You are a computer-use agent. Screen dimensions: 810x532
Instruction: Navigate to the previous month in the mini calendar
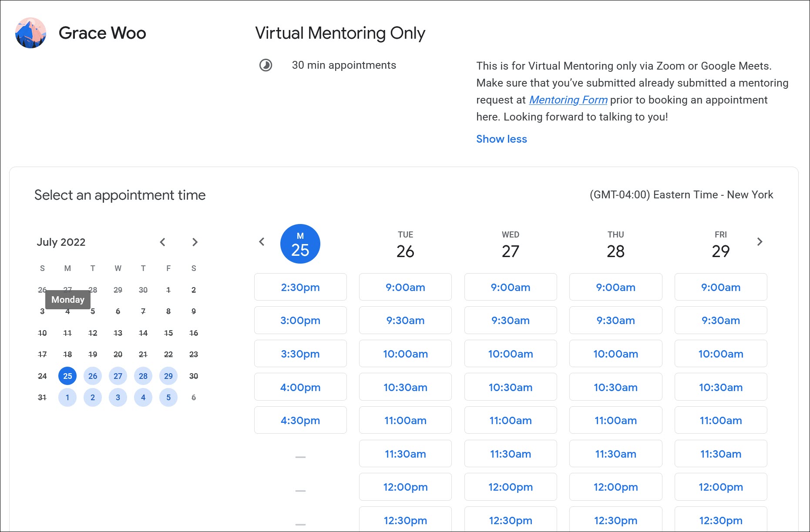click(162, 242)
